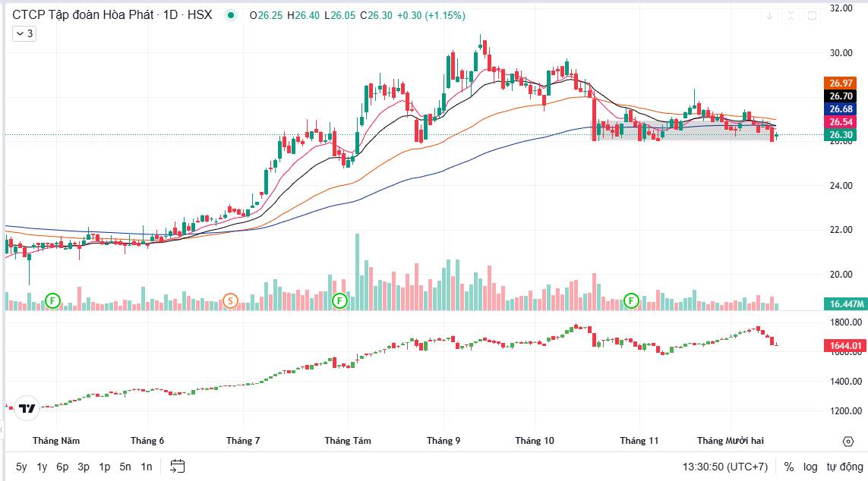Click the orange S split marker
Image resolution: width=868 pixels, height=481 pixels.
click(x=230, y=301)
